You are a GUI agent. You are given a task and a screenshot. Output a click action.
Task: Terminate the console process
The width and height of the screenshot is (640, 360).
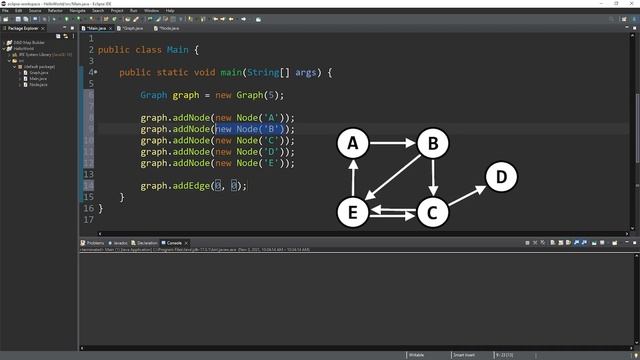527,243
